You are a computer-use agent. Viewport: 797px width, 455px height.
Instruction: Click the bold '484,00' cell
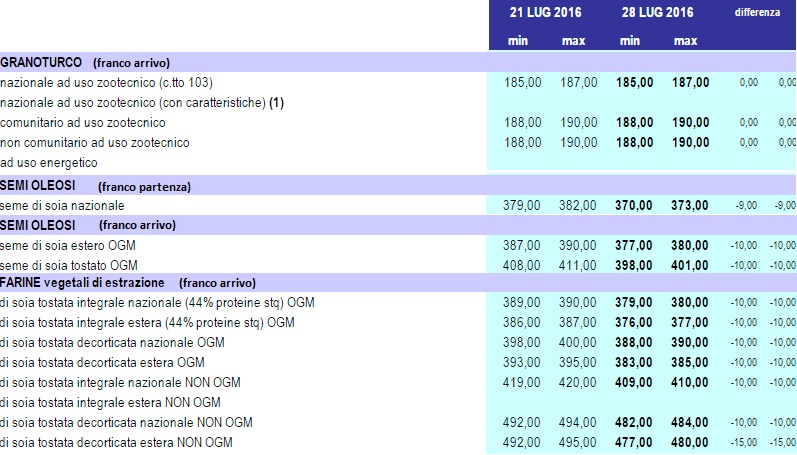[x=689, y=422]
